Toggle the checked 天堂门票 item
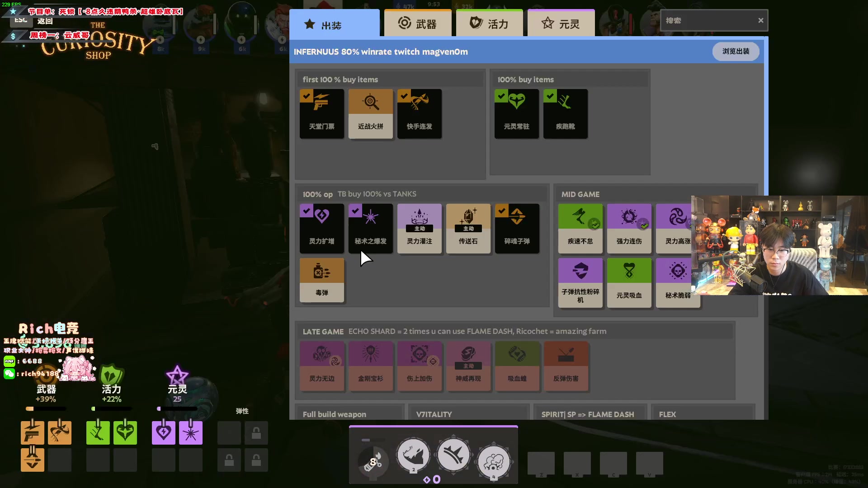This screenshot has width=868, height=488. (321, 113)
